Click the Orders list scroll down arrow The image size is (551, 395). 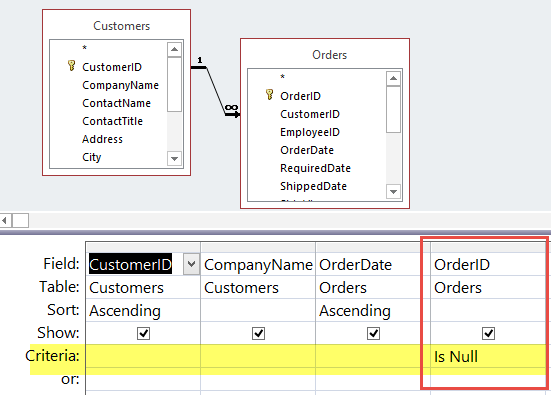pyautogui.click(x=393, y=192)
